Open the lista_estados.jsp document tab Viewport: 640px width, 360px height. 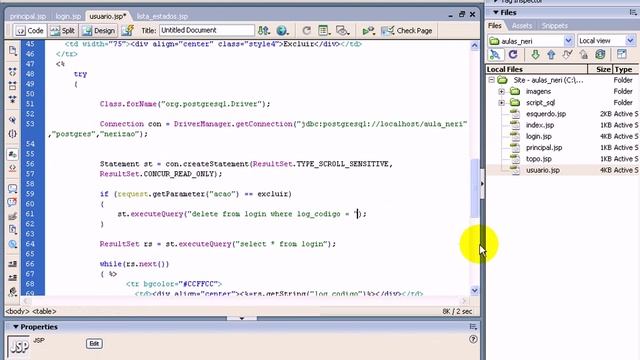tap(162, 16)
